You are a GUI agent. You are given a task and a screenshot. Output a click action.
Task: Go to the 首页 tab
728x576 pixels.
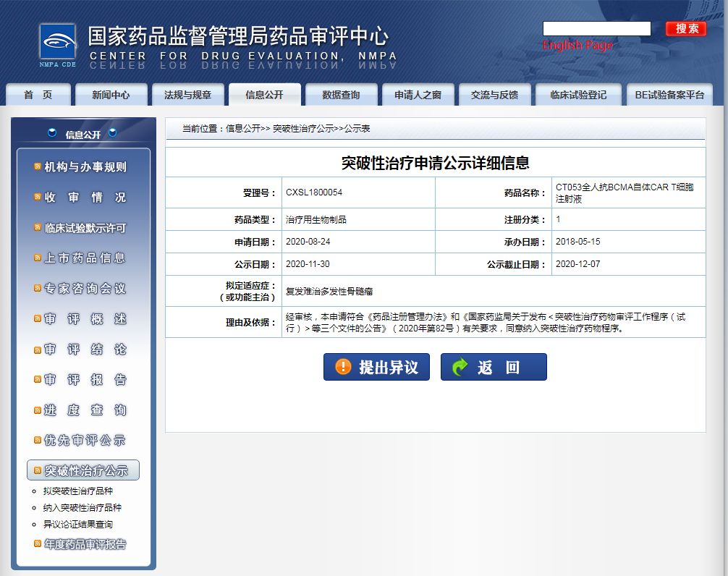click(x=38, y=95)
